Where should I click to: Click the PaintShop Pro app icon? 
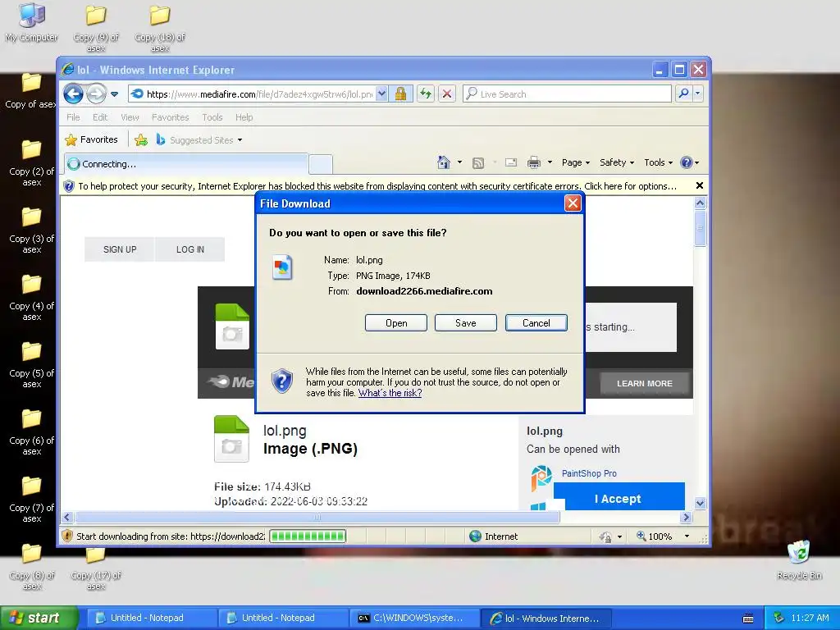pyautogui.click(x=541, y=478)
